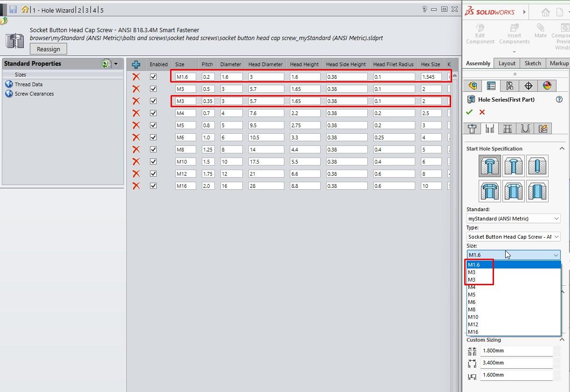The image size is (570, 392).
Task: Add a new size with the blue plus icon
Action: pyautogui.click(x=136, y=64)
